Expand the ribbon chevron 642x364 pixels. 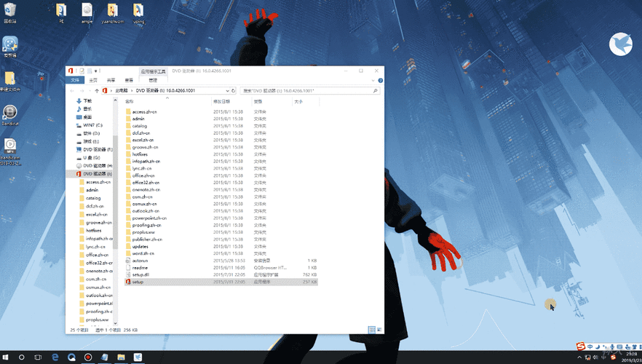[373, 80]
